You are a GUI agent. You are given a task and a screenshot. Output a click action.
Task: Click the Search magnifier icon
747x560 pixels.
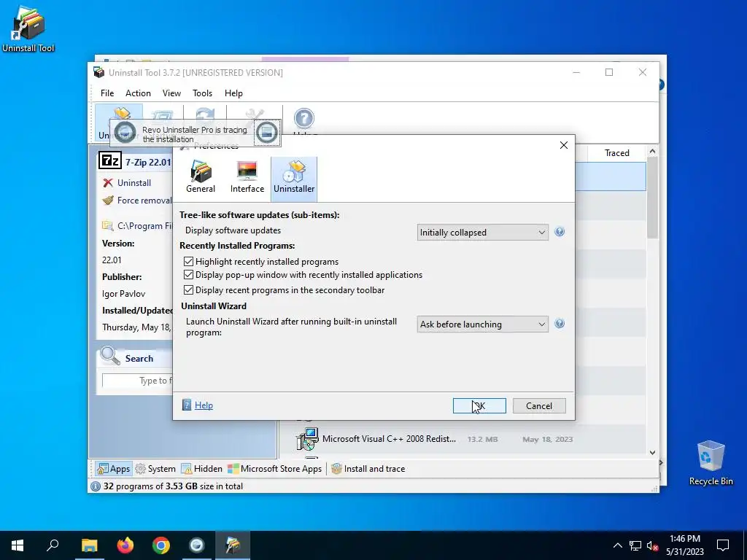pos(110,356)
